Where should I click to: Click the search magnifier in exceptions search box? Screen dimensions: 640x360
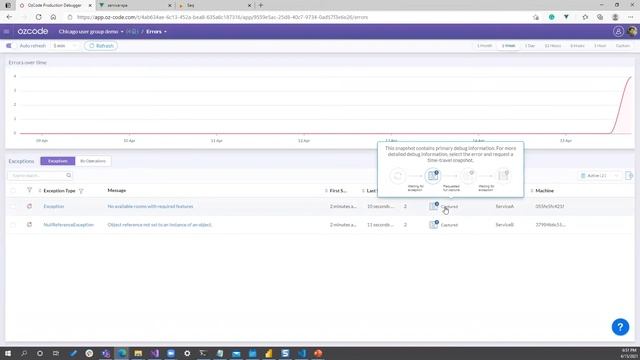(x=69, y=176)
